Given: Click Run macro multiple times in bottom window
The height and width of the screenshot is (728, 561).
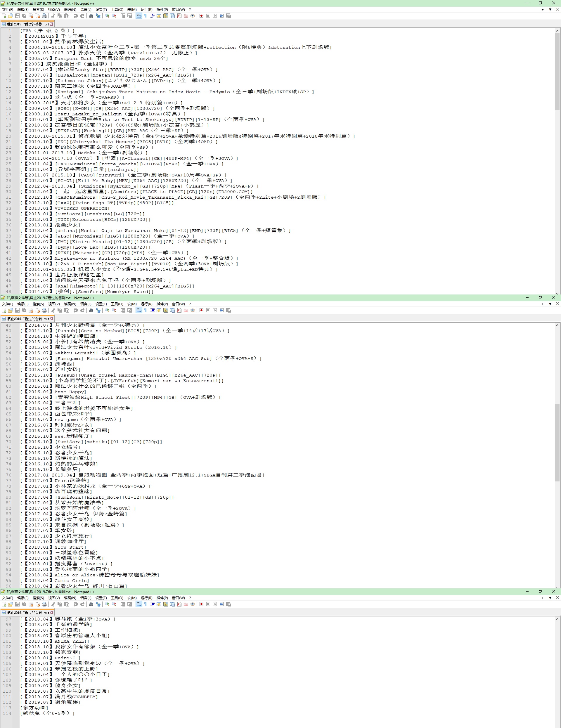Looking at the screenshot, I should pyautogui.click(x=222, y=604).
